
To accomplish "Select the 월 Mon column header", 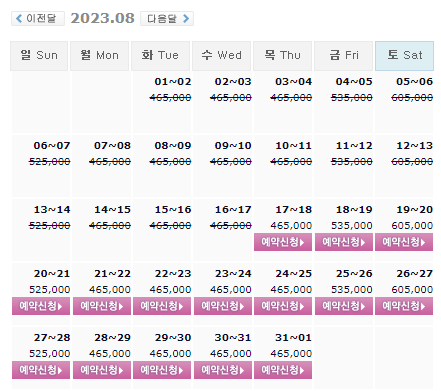I will [x=100, y=56].
